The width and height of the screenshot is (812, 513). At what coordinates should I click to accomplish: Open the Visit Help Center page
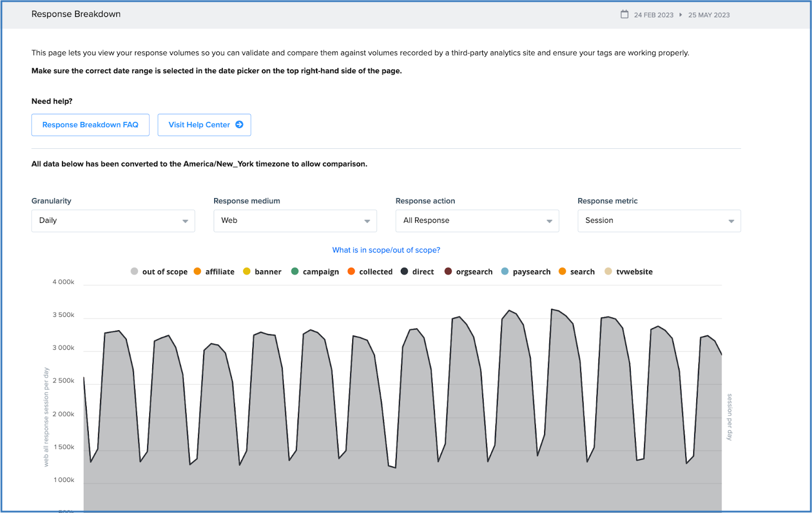tap(204, 124)
